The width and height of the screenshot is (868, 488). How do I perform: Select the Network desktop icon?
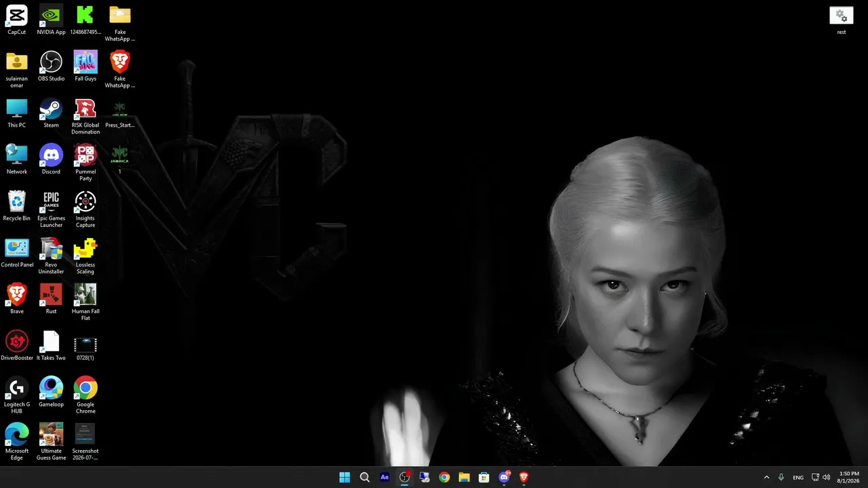click(x=17, y=160)
